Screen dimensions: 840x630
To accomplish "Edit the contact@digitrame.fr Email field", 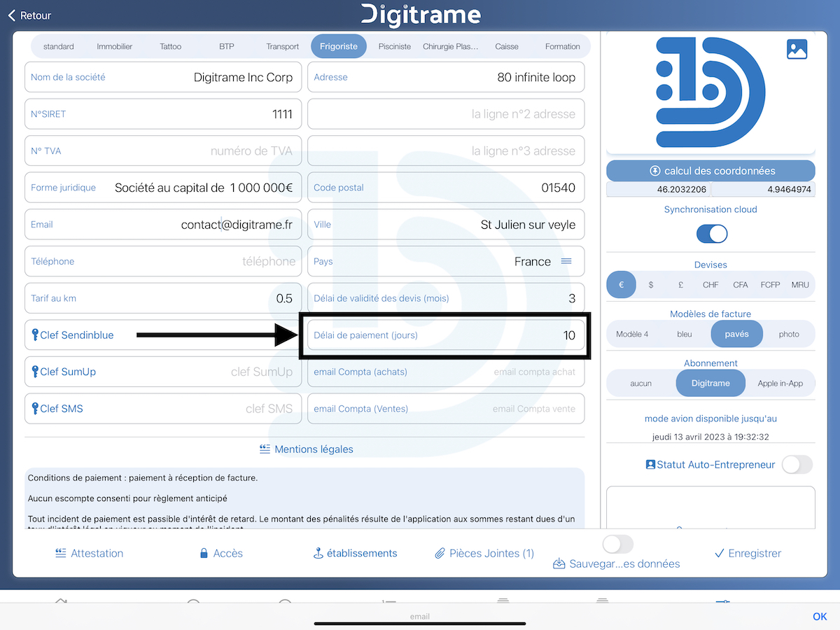I will [163, 225].
